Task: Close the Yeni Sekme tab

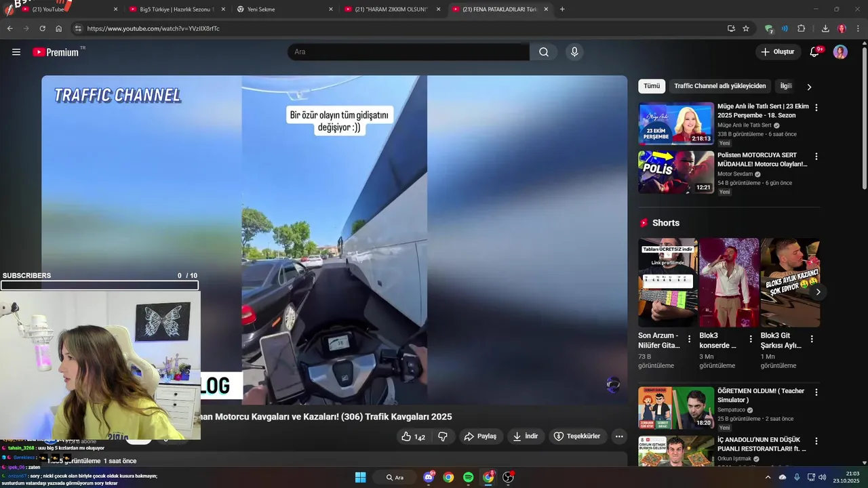Action: tap(331, 9)
